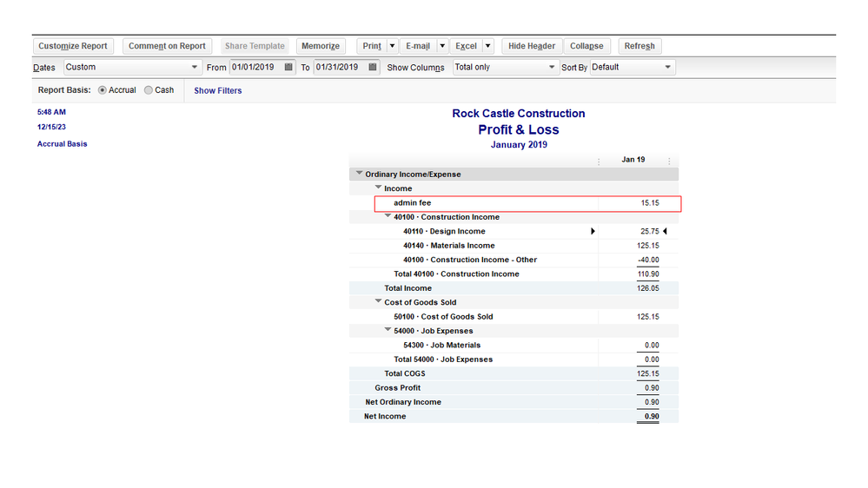Click the E-mail button

[418, 46]
